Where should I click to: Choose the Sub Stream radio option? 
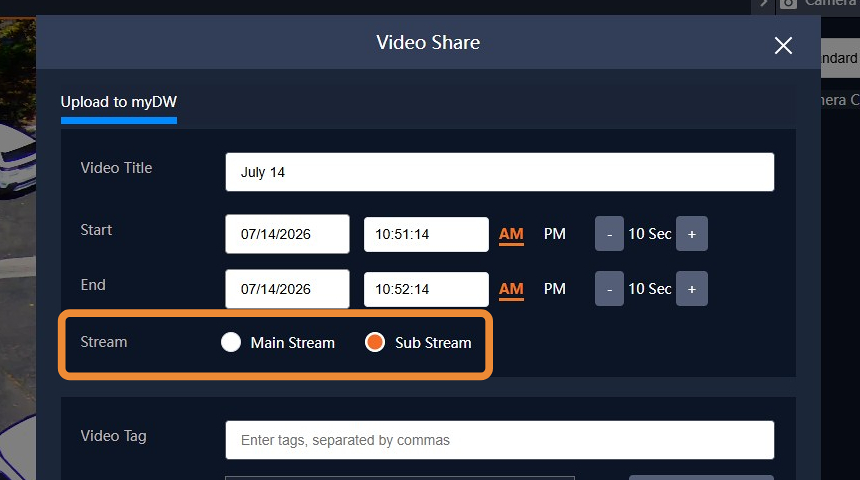[375, 342]
